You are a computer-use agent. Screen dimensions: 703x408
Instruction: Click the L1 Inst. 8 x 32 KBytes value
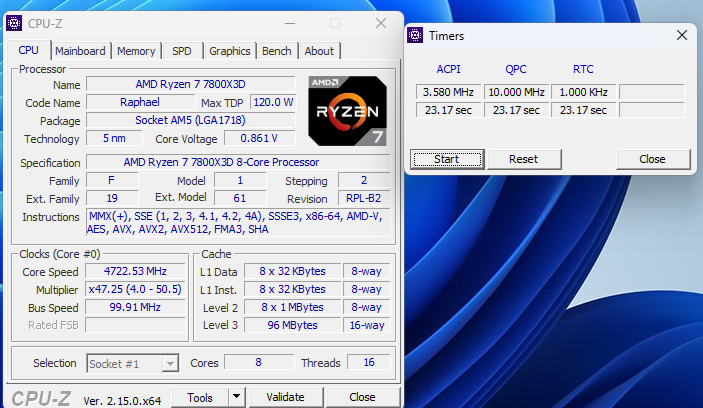pyautogui.click(x=292, y=289)
